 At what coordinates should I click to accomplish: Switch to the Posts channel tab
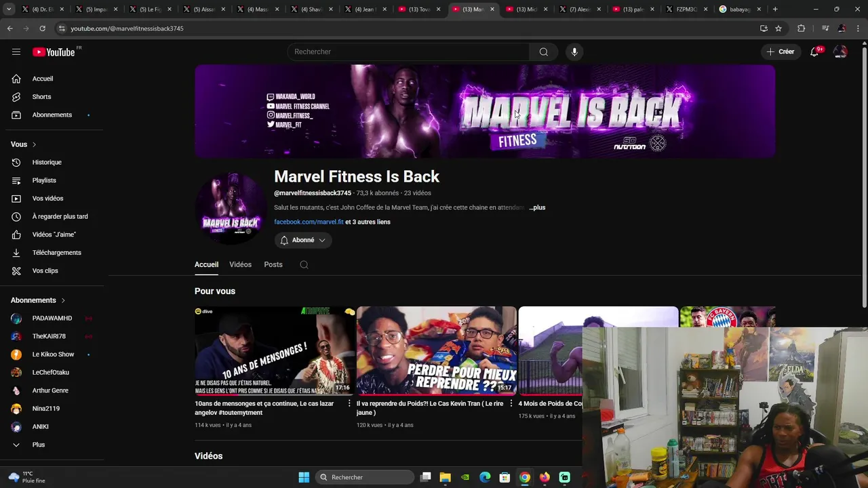(x=273, y=264)
